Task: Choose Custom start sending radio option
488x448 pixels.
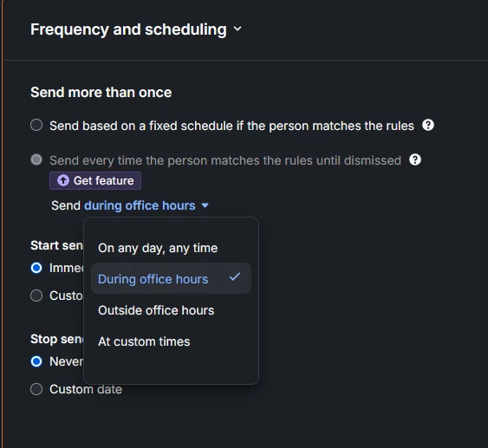Action: tap(36, 295)
